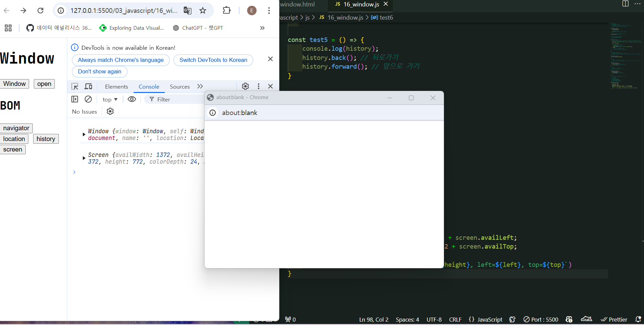
Task: Dismiss the DevTools language notification
Action: click(x=270, y=59)
